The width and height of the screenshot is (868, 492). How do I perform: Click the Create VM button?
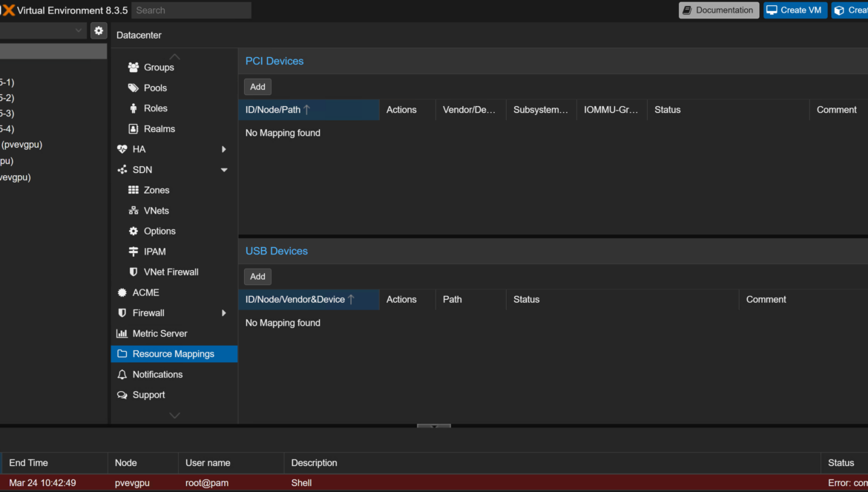pos(795,10)
